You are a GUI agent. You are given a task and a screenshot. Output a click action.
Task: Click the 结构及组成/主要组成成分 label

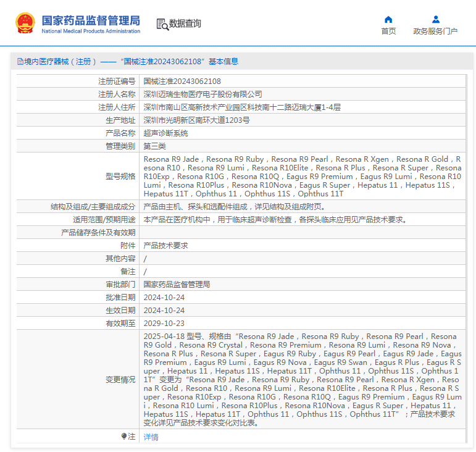(x=93, y=207)
